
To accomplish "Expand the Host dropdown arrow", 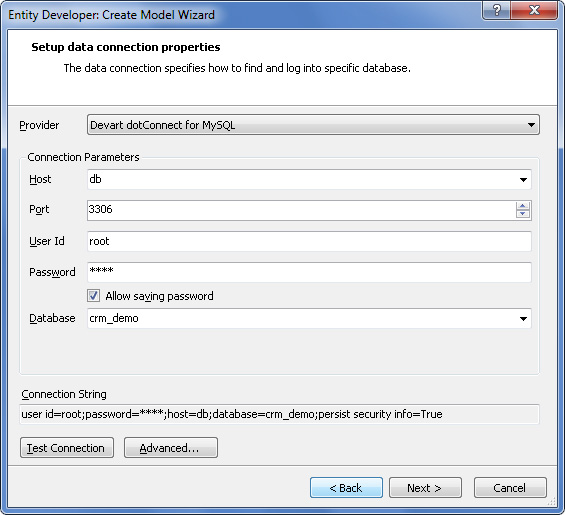I will [523, 179].
